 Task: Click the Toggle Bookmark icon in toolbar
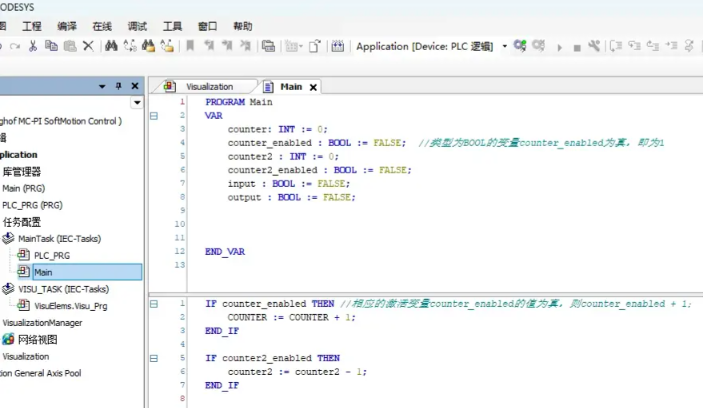[x=190, y=46]
